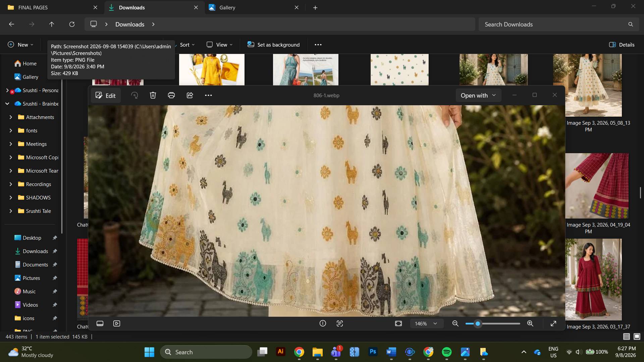This screenshot has width=644, height=362.
Task: Open the 146% zoom level dropdown
Action: (x=426, y=323)
